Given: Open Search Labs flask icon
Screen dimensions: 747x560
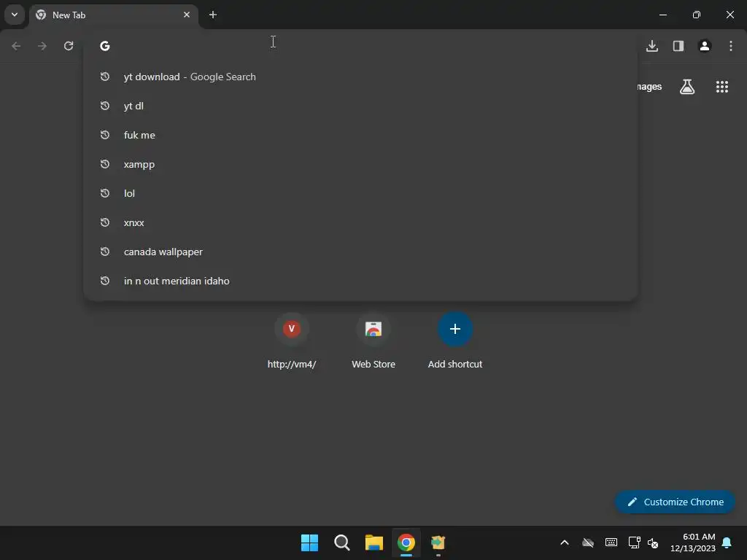Looking at the screenshot, I should [x=687, y=87].
